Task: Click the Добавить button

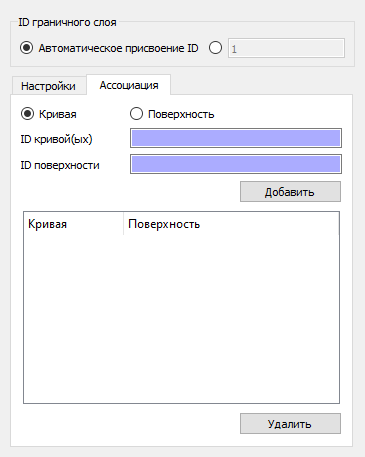Action: [x=290, y=192]
